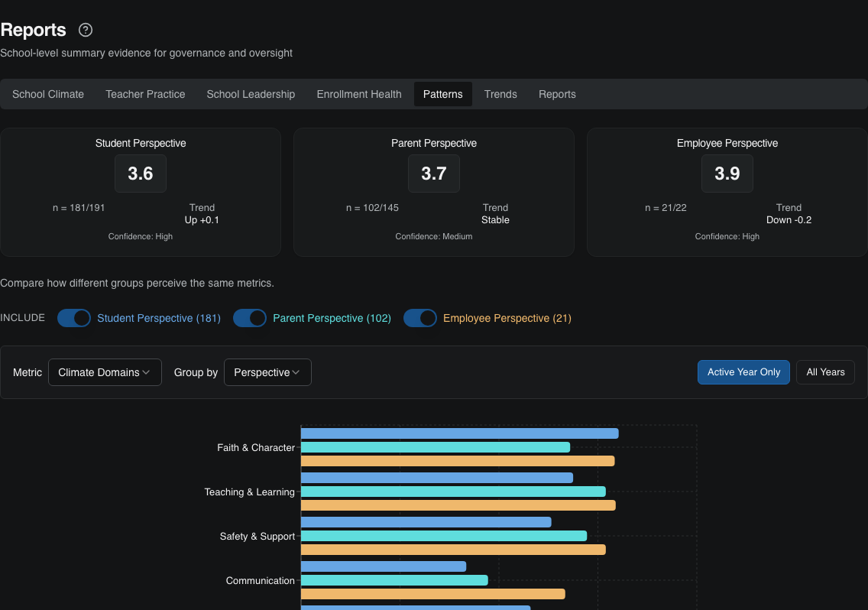Switch to All Years view
The height and width of the screenshot is (610, 868).
pyautogui.click(x=825, y=372)
